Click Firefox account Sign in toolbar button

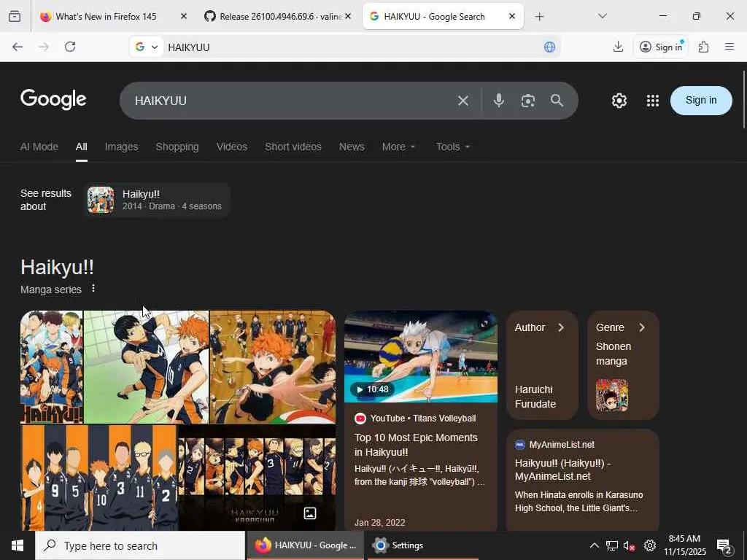661,47
